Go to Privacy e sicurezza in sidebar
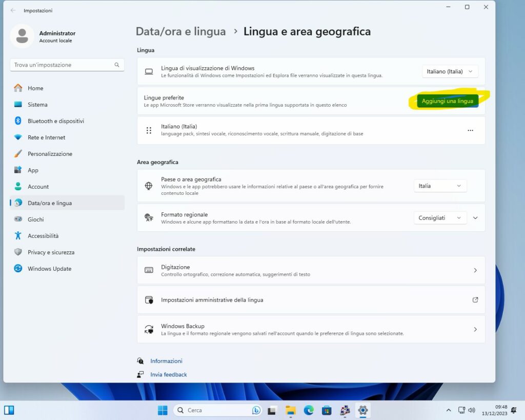 coord(51,252)
